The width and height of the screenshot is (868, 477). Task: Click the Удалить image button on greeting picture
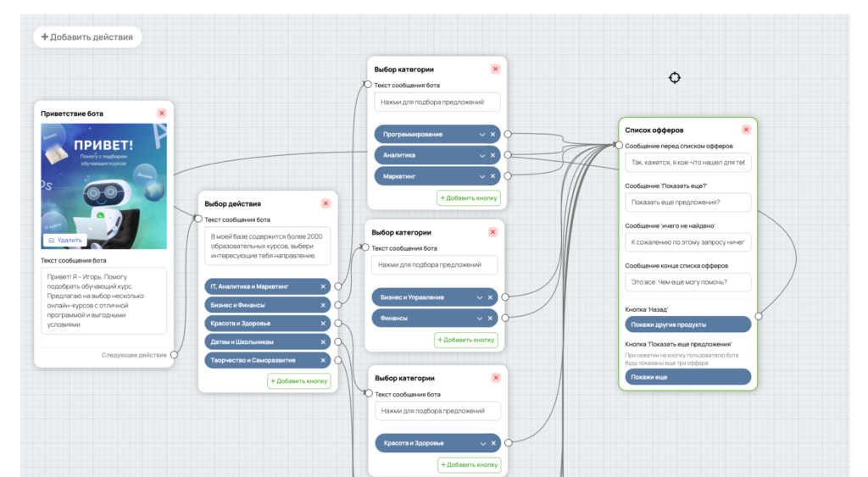tap(65, 240)
